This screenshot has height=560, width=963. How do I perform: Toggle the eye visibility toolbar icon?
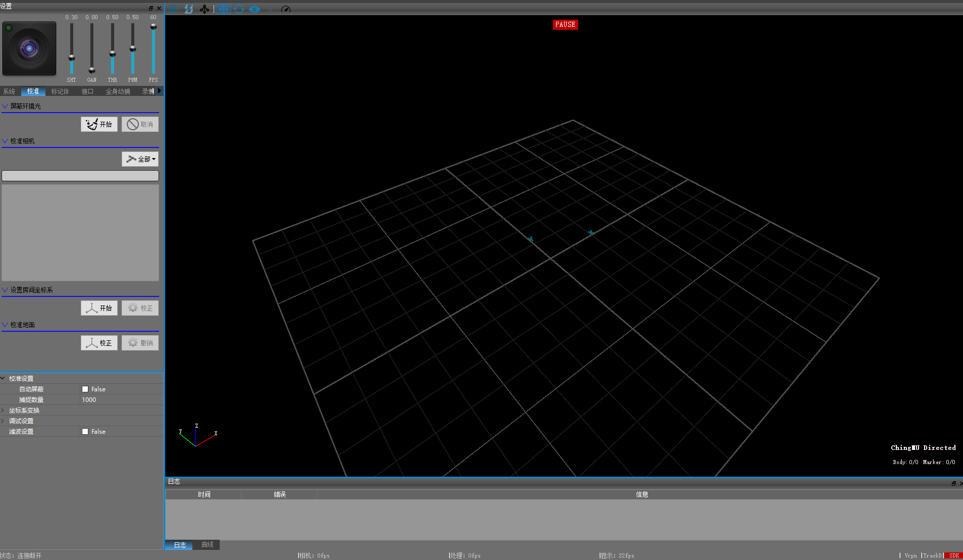(x=255, y=9)
